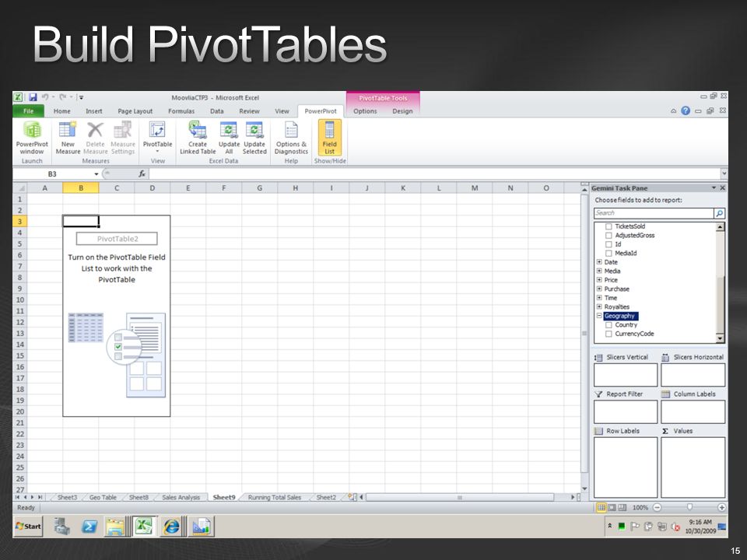Switch to the Formulas ribbon tab

(181, 111)
